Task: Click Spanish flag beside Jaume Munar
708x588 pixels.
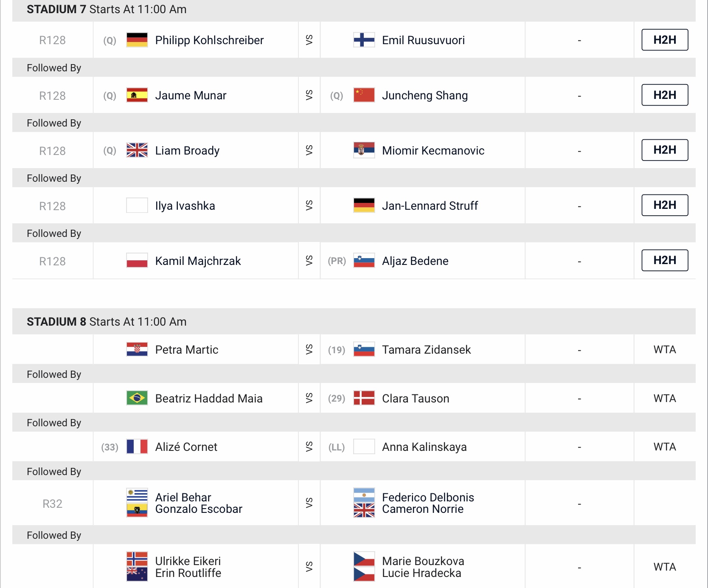Action: click(x=137, y=95)
